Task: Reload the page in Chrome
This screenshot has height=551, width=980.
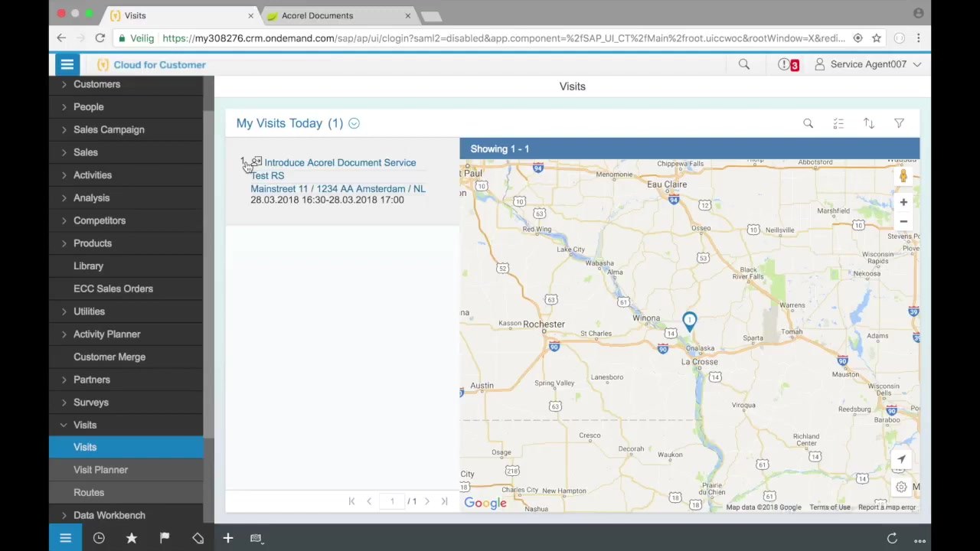Action: point(100,38)
